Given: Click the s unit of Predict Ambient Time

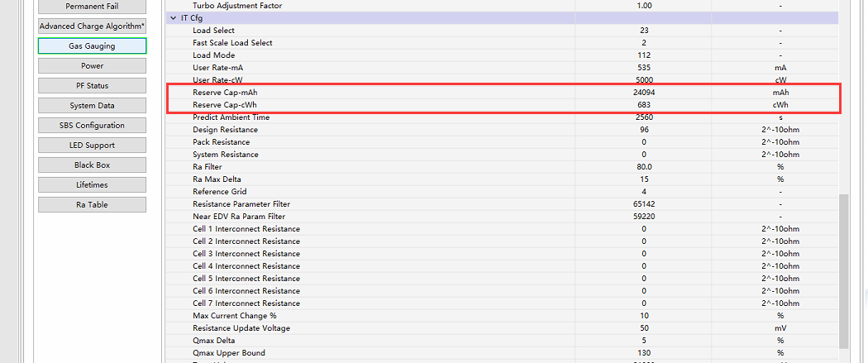Looking at the screenshot, I should pyautogui.click(x=780, y=117).
